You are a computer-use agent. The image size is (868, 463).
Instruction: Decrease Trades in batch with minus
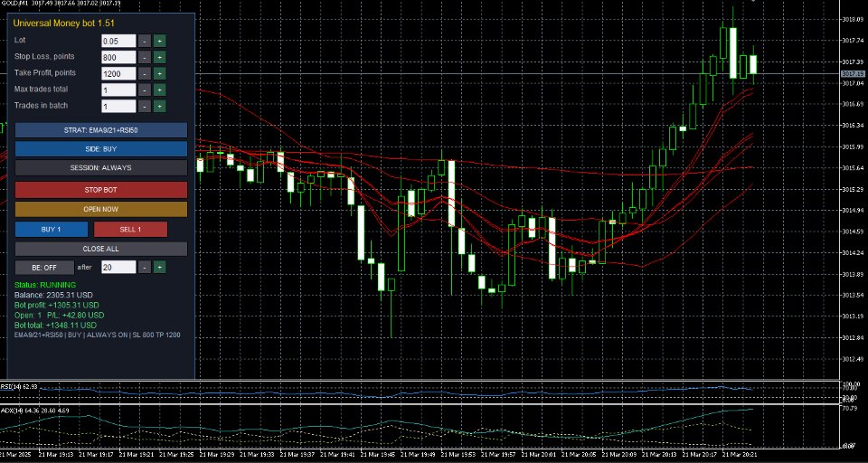(x=144, y=107)
